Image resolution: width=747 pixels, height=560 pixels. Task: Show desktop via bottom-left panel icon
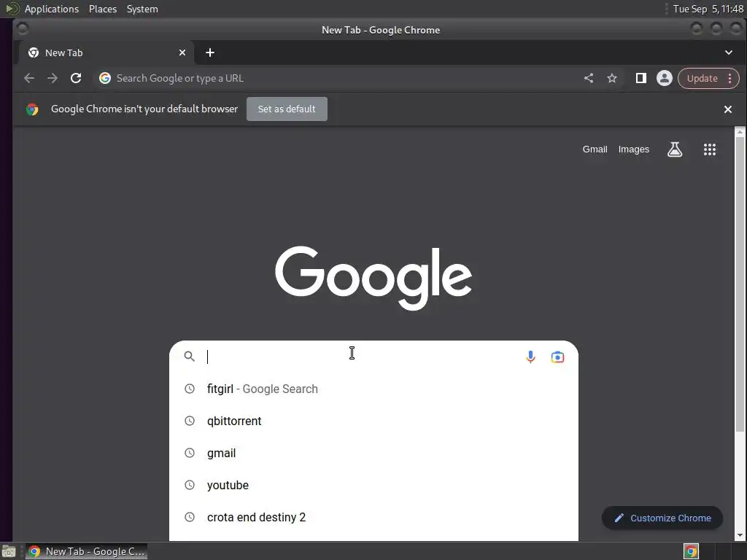(x=9, y=551)
